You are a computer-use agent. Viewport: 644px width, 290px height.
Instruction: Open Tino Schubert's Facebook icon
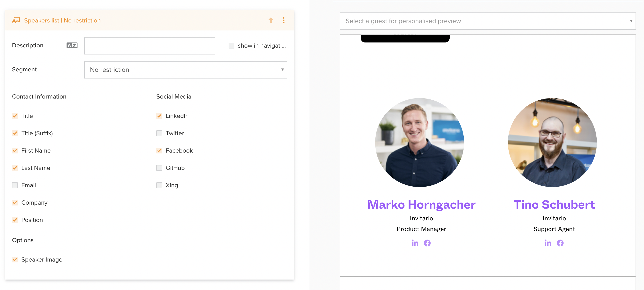[560, 243]
